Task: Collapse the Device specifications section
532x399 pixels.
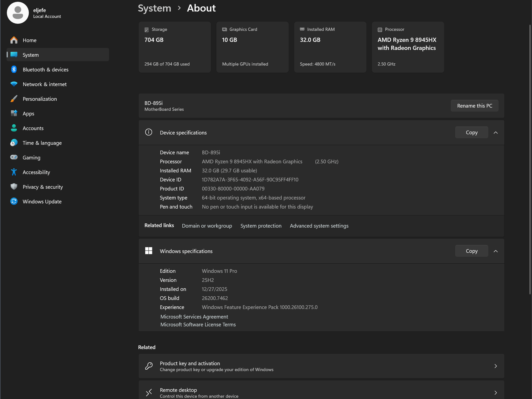Action: pyautogui.click(x=496, y=132)
